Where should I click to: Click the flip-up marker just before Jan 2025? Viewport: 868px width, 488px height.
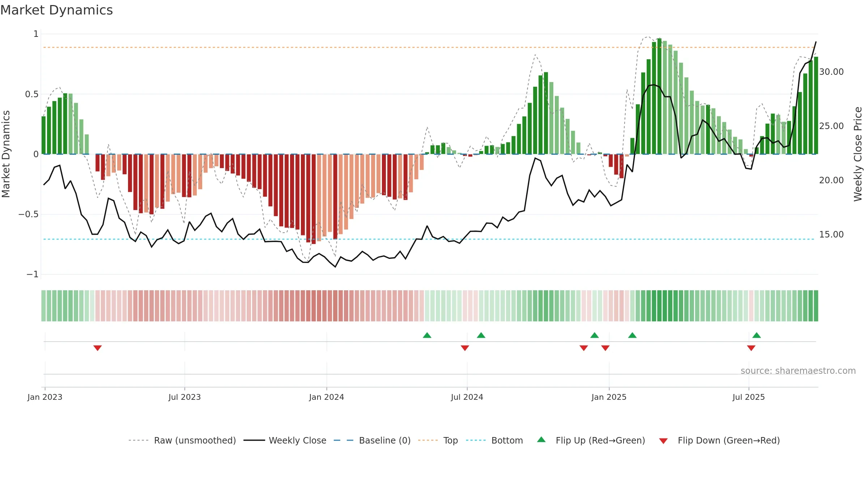(595, 335)
